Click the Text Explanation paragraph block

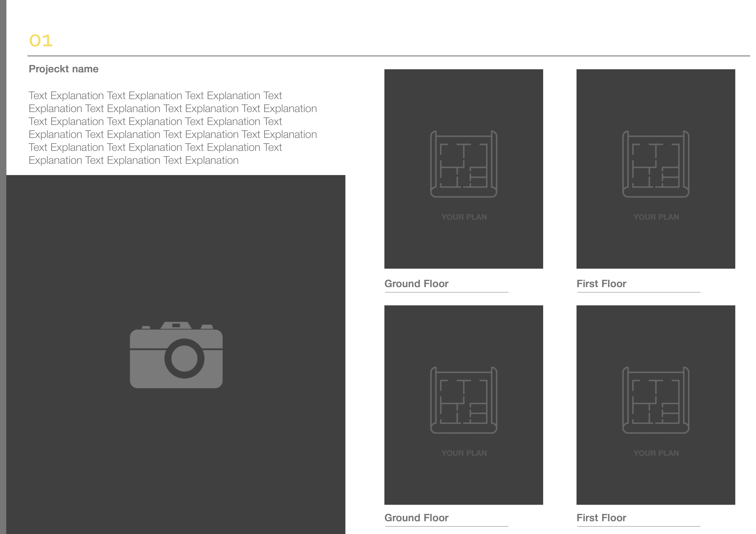coord(172,128)
